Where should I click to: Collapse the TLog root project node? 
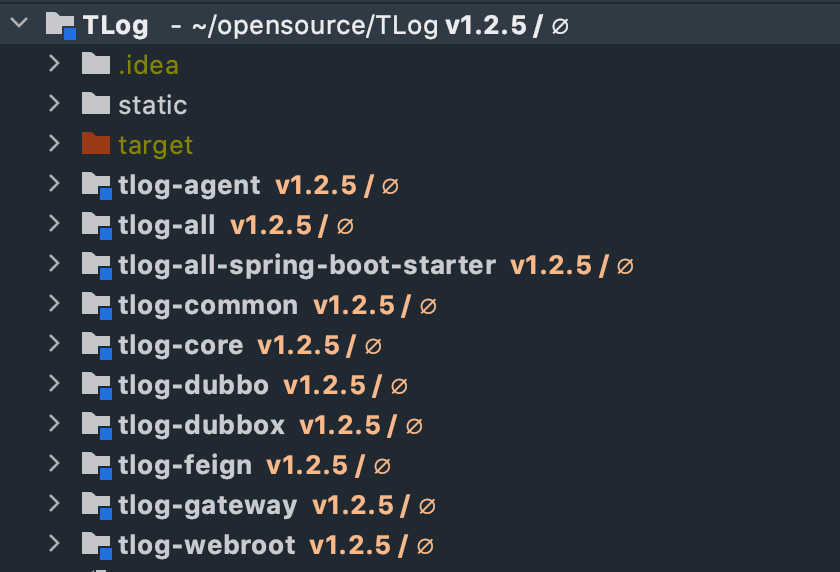[x=17, y=25]
